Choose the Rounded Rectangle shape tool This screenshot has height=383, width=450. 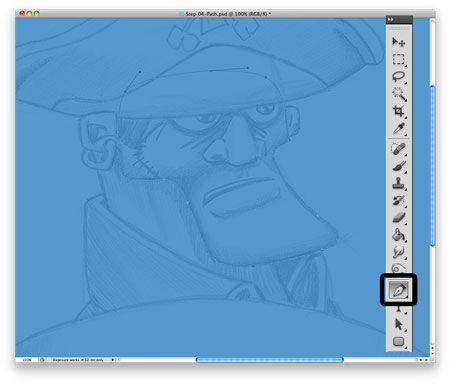399,341
